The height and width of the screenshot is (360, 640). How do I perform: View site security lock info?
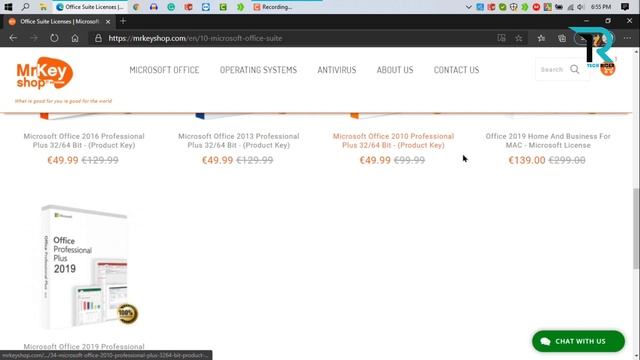click(98, 38)
